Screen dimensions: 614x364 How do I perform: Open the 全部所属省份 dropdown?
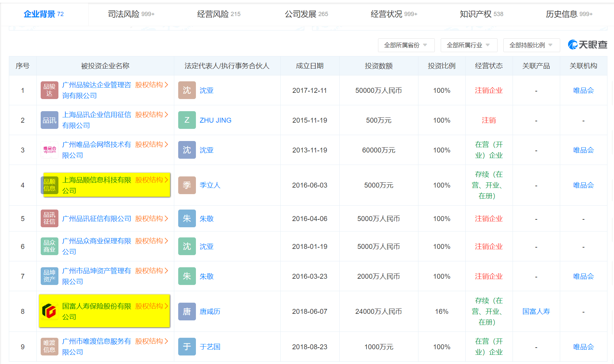pyautogui.click(x=406, y=45)
